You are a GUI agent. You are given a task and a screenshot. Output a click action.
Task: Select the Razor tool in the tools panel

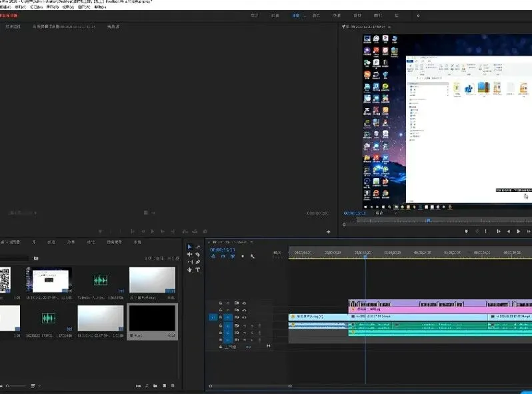197,255
